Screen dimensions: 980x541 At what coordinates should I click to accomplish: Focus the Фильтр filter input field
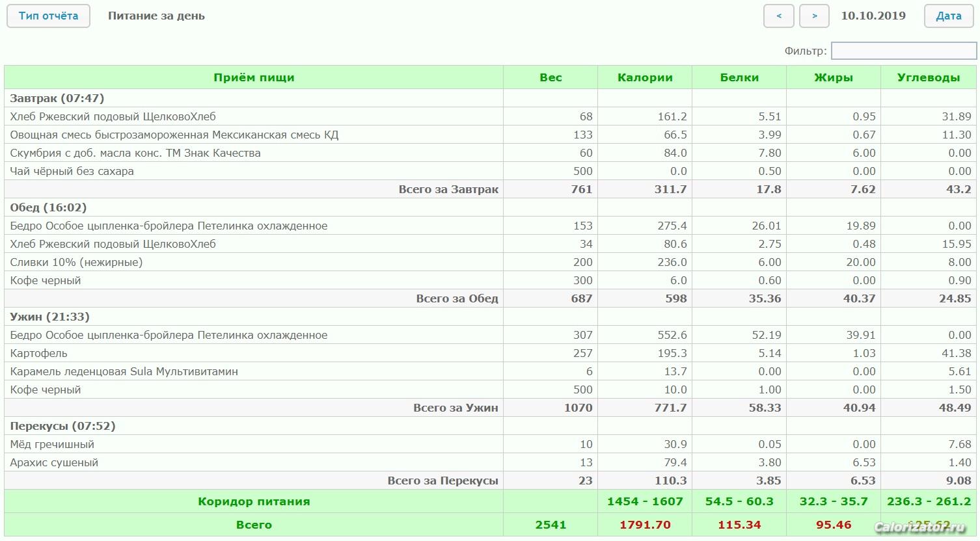click(x=904, y=51)
